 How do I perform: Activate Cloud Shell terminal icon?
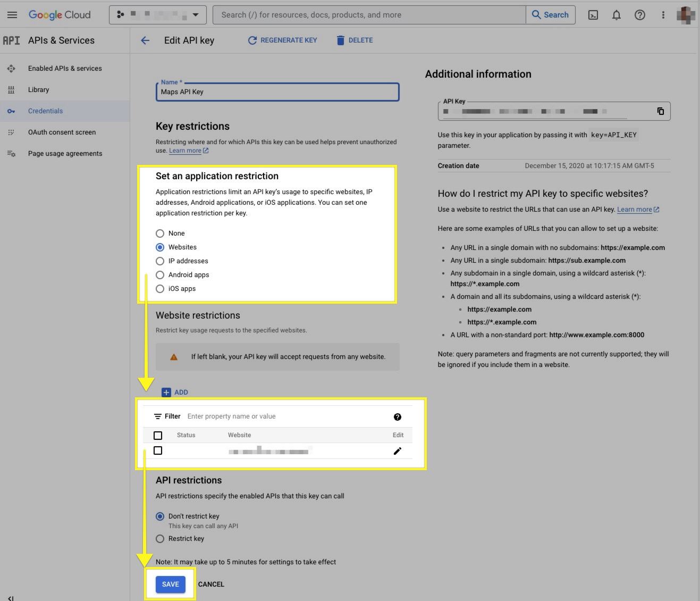(593, 15)
